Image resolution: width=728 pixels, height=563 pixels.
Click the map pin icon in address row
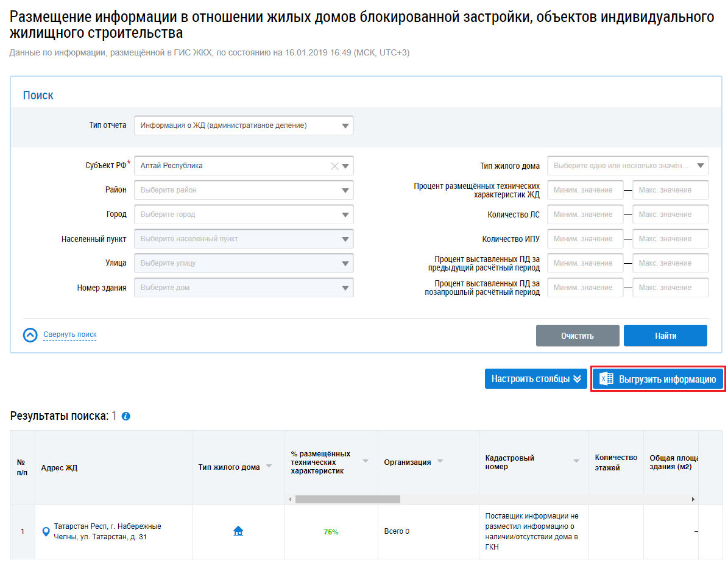[x=45, y=532]
